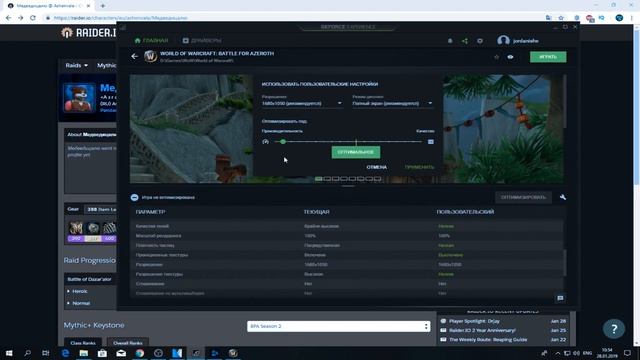Click the green slider handle on optimization slider
The width and height of the screenshot is (640, 360).
tap(283, 142)
